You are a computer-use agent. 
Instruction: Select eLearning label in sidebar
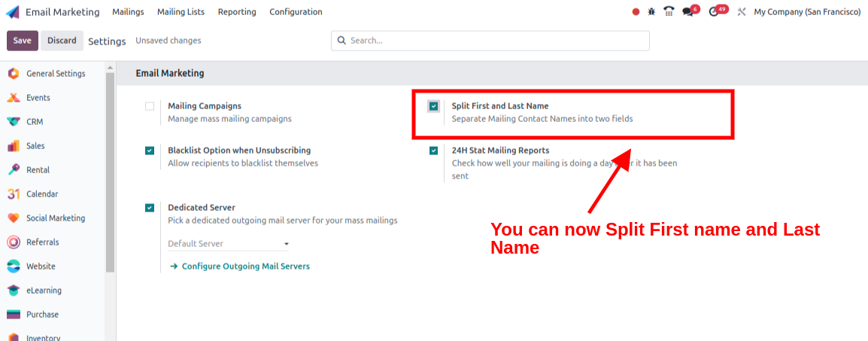pyautogui.click(x=44, y=290)
